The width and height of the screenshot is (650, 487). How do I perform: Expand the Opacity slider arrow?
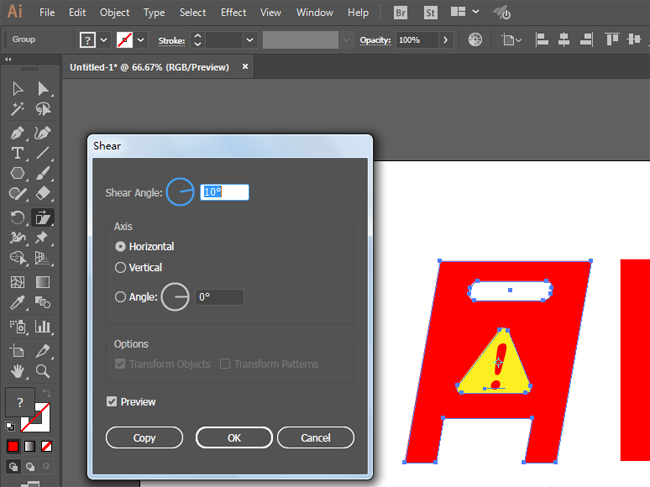tap(446, 40)
